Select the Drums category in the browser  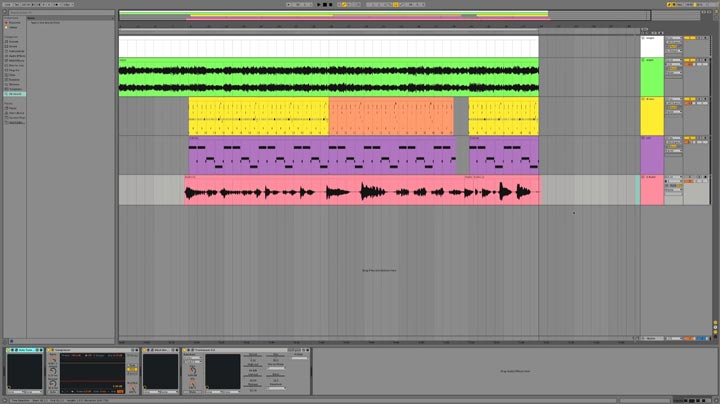click(x=13, y=46)
